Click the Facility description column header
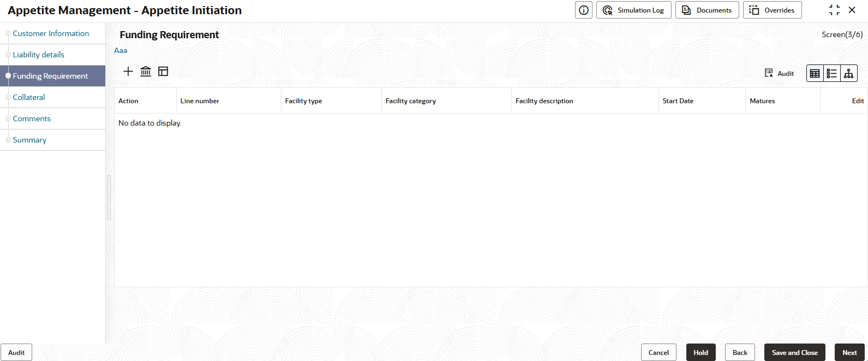This screenshot has height=361, width=868. click(x=585, y=101)
